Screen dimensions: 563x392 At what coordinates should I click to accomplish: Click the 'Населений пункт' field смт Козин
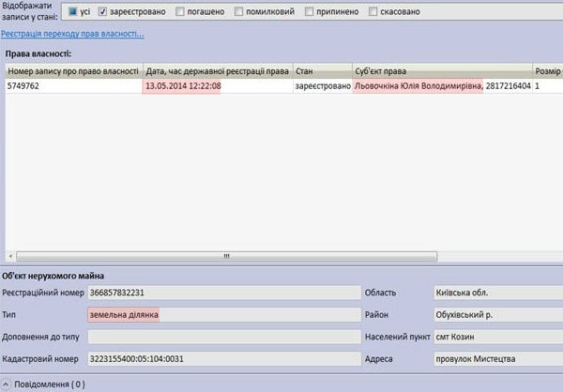(497, 336)
